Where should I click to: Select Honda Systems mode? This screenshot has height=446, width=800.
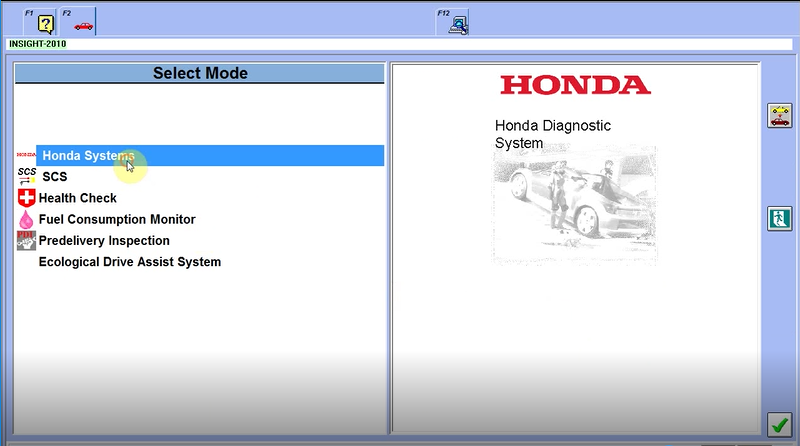pyautogui.click(x=88, y=156)
